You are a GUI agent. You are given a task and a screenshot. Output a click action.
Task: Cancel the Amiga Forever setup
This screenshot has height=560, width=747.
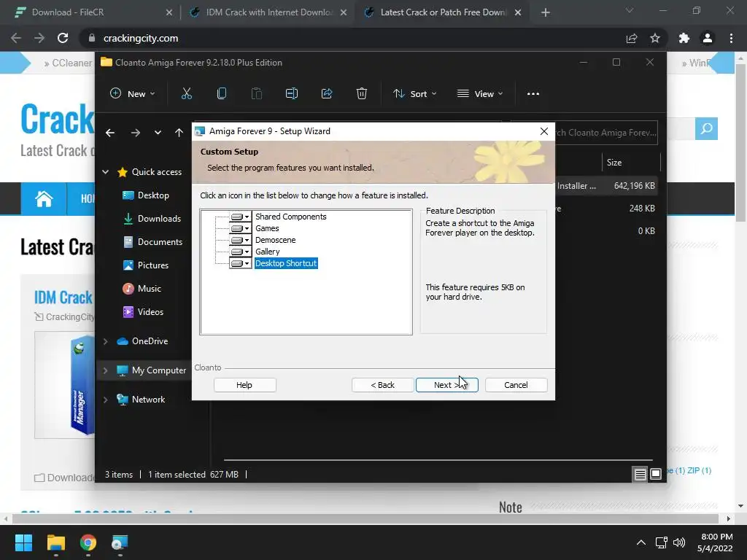tap(516, 385)
